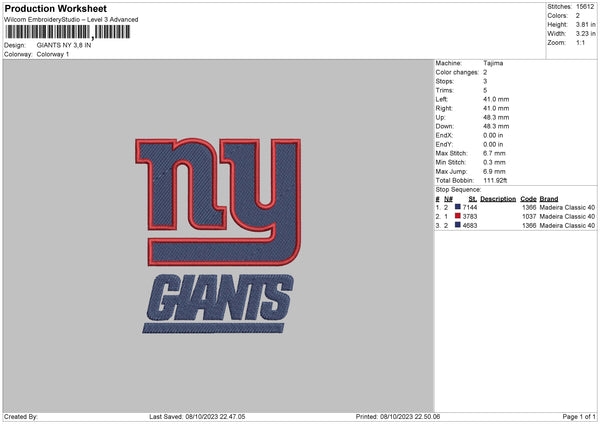The width and height of the screenshot is (600, 424).
Task: Click the navy swatch in stop row 1
Action: [x=458, y=207]
